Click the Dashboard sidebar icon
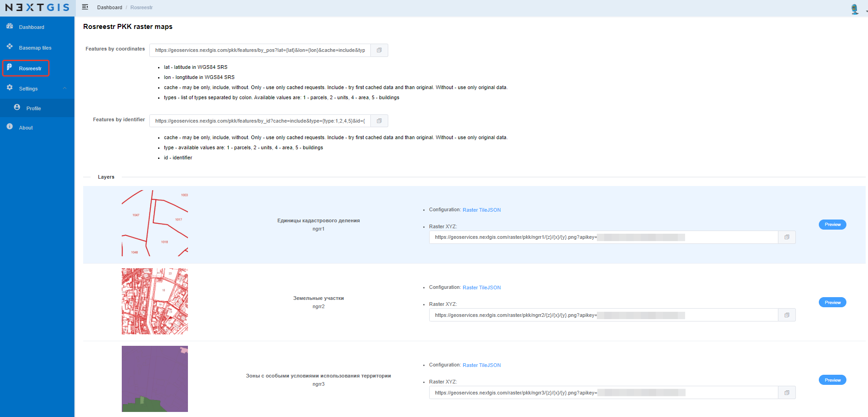Screen dimensions: 868x417 pyautogui.click(x=10, y=26)
